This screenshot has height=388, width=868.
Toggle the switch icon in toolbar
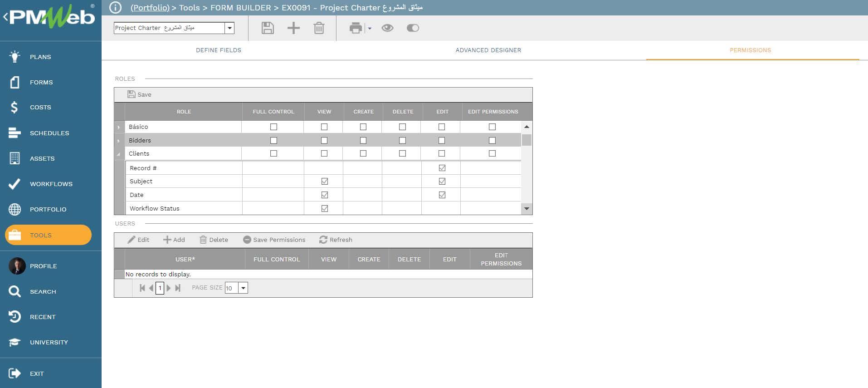tap(413, 28)
